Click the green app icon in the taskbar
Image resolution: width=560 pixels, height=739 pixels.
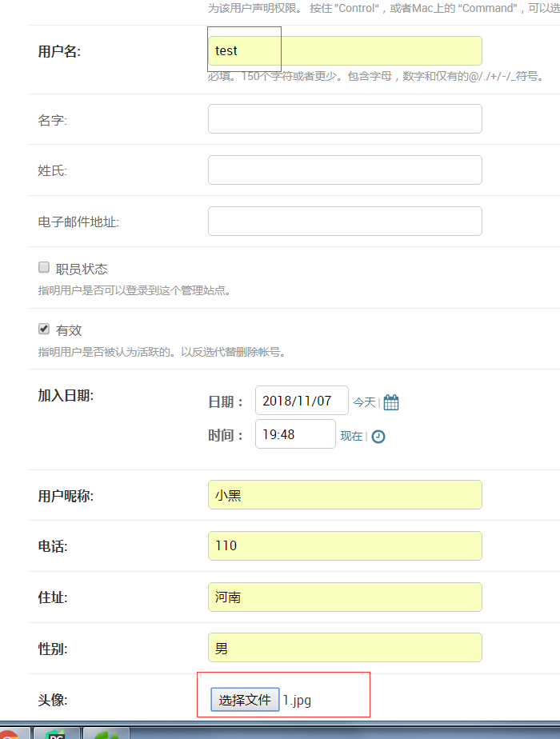[x=104, y=733]
